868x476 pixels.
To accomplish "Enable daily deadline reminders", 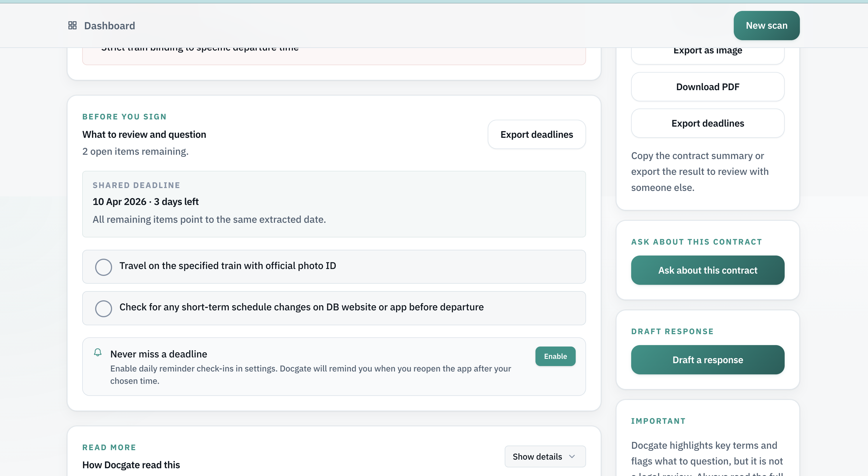I will [555, 356].
